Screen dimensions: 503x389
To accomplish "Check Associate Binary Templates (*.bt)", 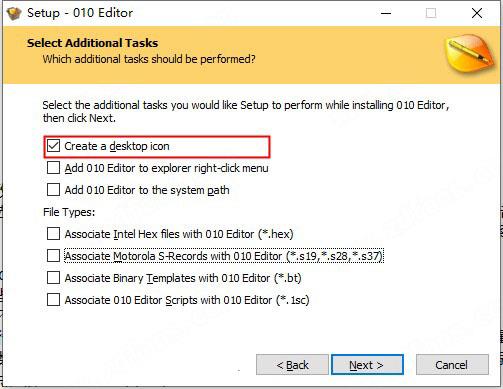I will coord(53,278).
